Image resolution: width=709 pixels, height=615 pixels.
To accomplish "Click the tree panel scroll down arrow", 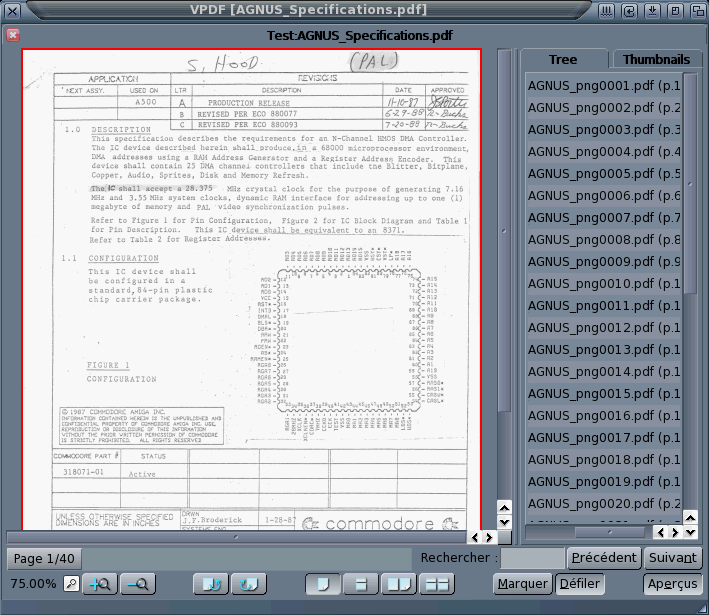I will [690, 532].
